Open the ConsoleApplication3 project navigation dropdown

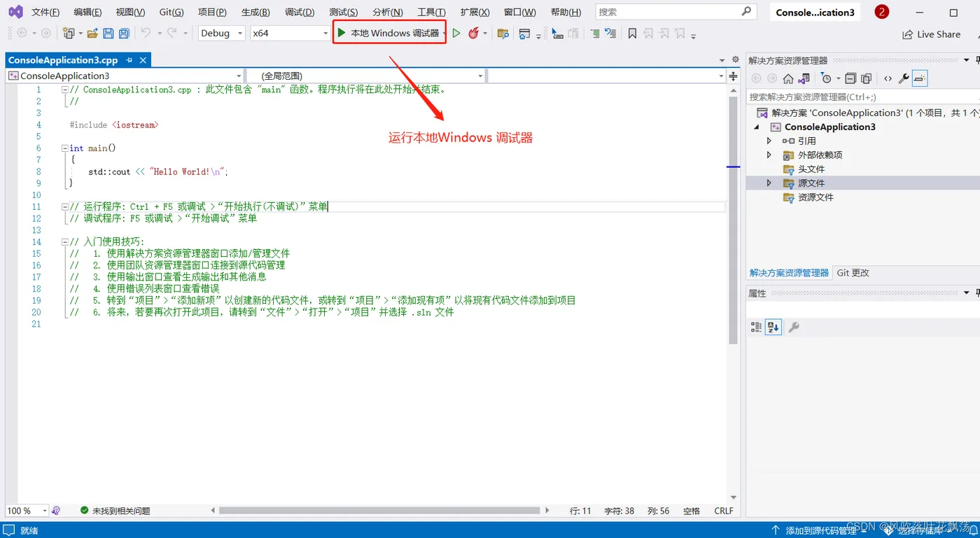[125, 76]
